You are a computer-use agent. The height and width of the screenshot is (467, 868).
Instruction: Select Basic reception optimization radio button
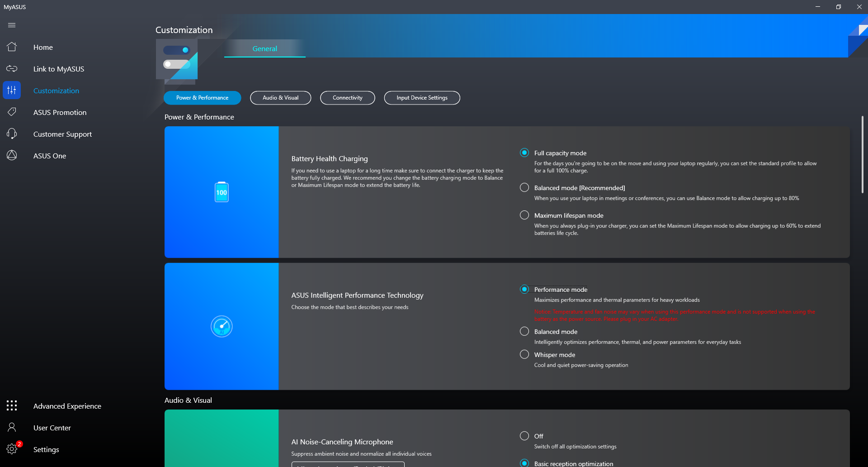point(524,463)
